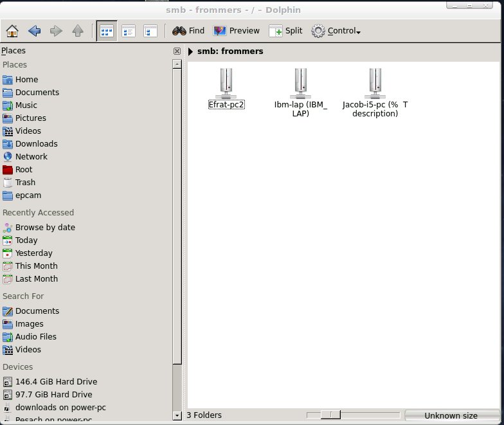Minimize the Dolphin window
Image resolution: width=504 pixels, height=425 pixels.
[x=455, y=5]
